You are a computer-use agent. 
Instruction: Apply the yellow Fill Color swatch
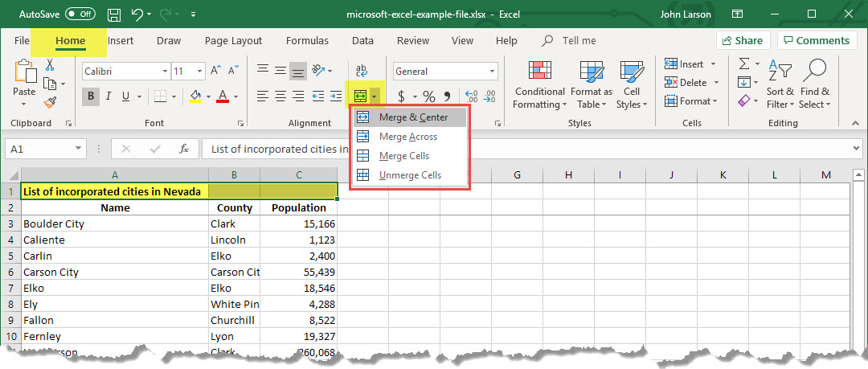click(195, 96)
